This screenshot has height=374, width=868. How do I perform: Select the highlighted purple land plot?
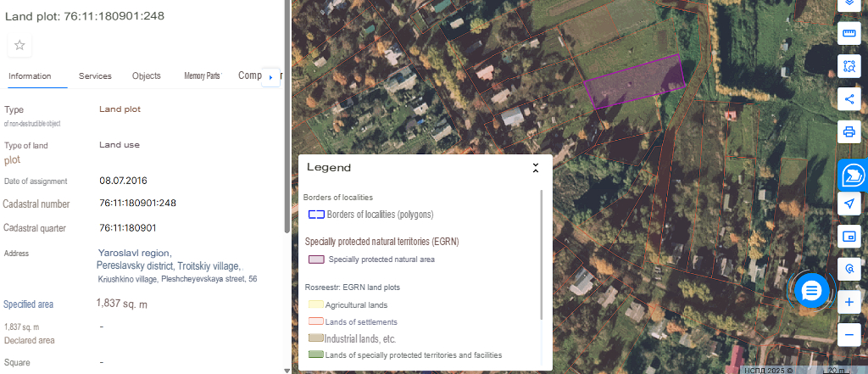coord(635,81)
